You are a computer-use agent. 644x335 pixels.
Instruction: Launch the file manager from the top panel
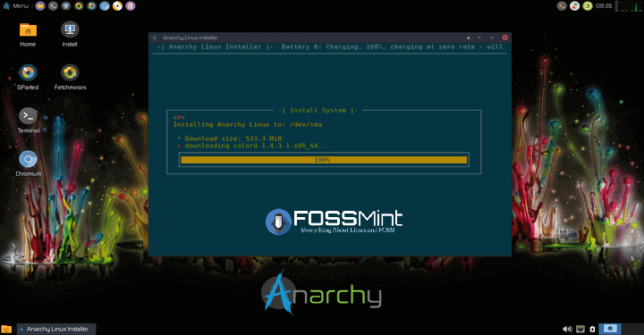pos(40,5)
